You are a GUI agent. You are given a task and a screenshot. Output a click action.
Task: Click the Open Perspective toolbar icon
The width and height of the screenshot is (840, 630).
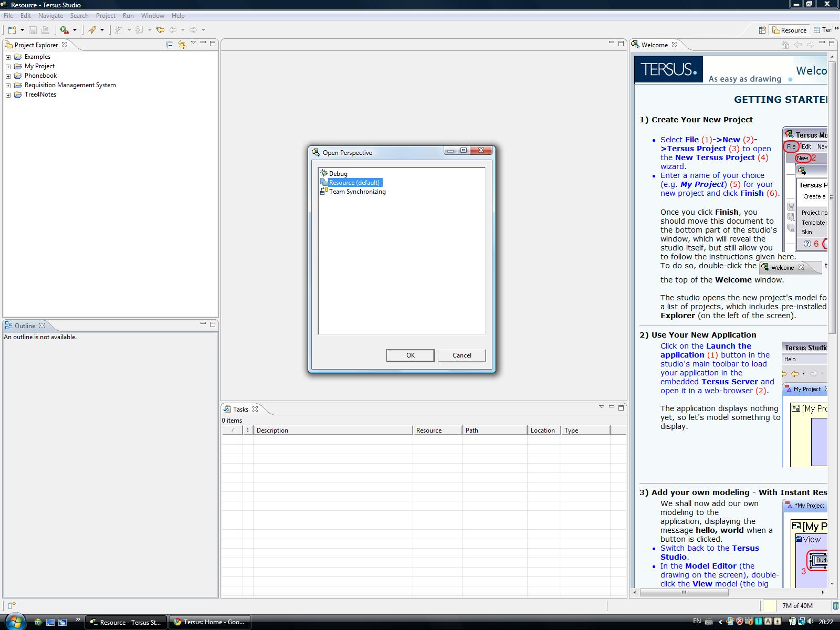(x=762, y=30)
